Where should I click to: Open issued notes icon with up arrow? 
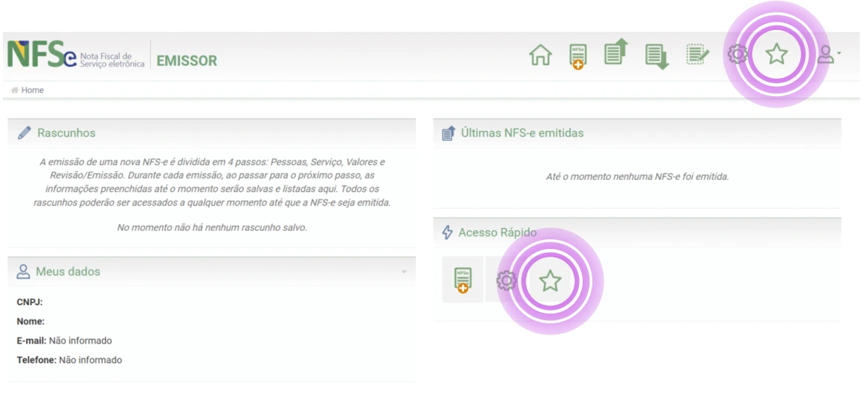tap(616, 53)
